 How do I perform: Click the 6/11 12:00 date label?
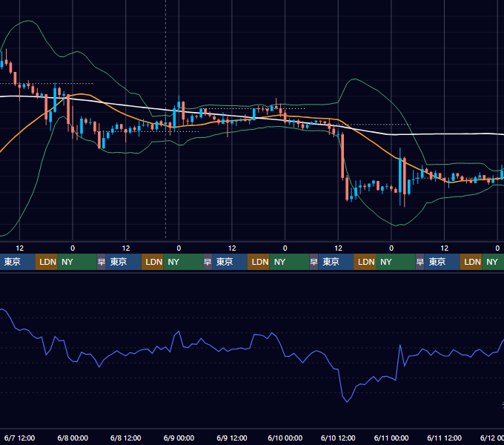(x=444, y=438)
